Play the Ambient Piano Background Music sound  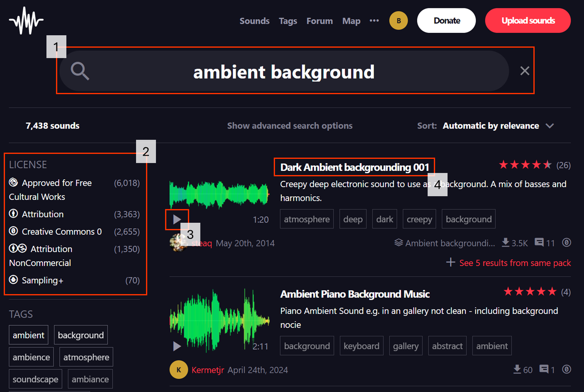click(177, 346)
